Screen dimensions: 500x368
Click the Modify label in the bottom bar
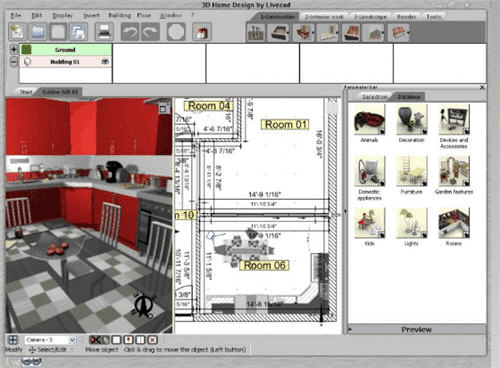click(14, 350)
